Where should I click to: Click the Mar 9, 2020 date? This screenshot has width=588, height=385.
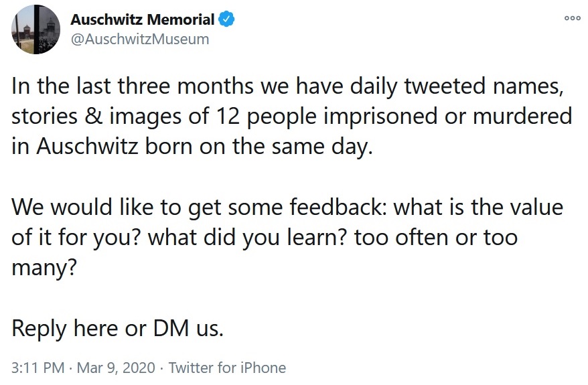(x=116, y=368)
